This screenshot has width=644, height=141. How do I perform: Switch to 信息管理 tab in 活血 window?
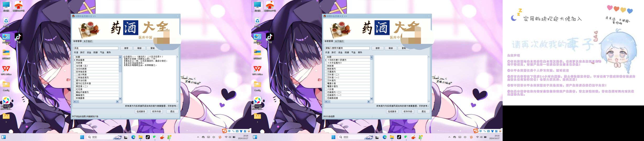point(77,41)
